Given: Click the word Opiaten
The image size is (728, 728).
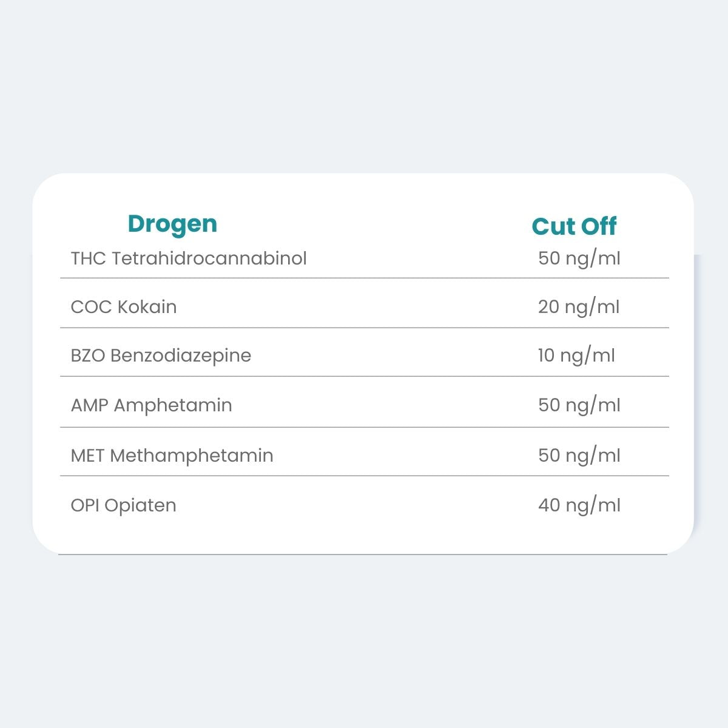Looking at the screenshot, I should pyautogui.click(x=141, y=505).
